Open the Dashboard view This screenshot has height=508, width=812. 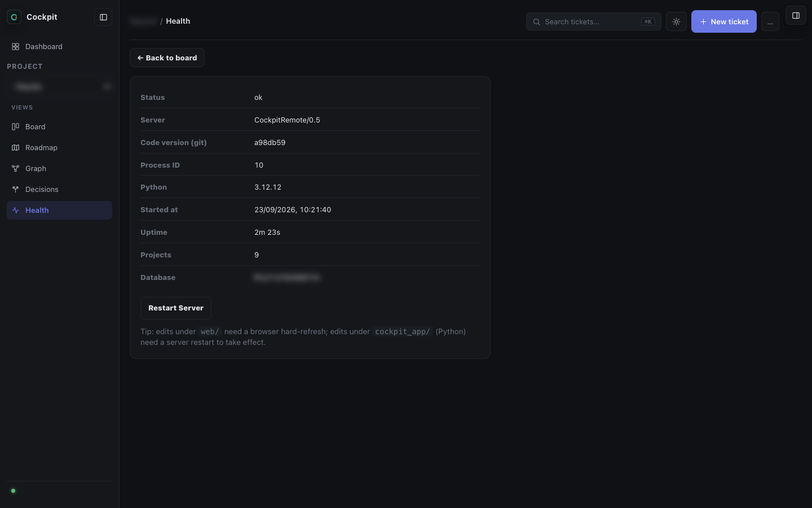pos(59,46)
